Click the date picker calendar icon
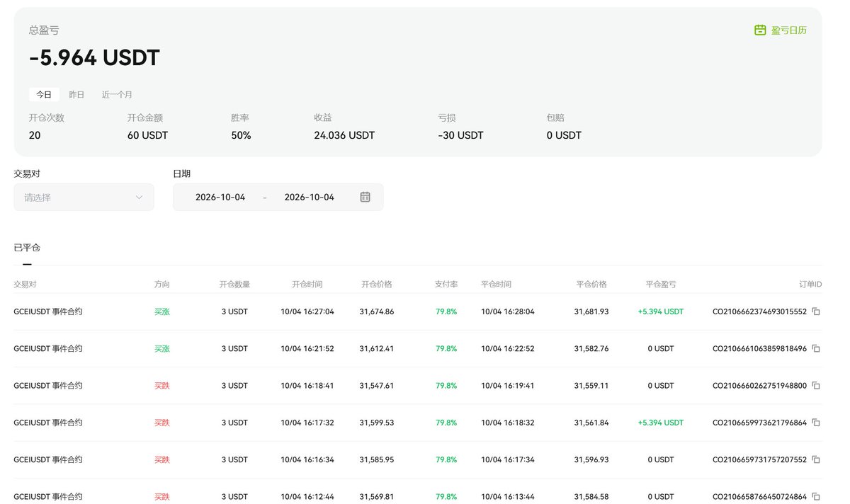This screenshot has height=504, width=850. point(365,197)
